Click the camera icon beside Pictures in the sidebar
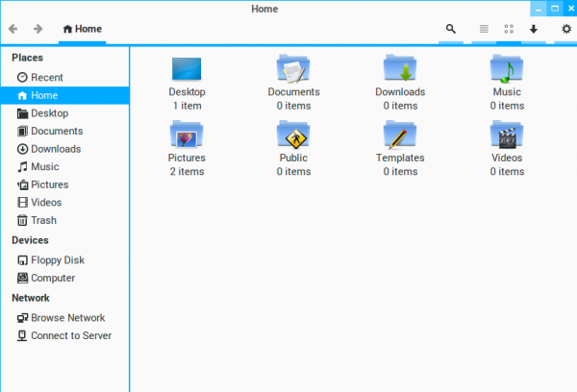This screenshot has height=392, width=577. click(22, 184)
